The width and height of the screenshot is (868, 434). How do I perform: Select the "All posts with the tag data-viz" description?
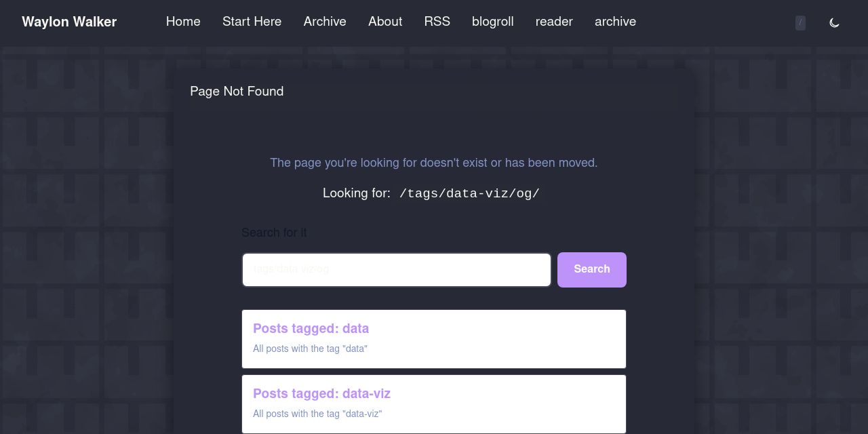point(317,414)
